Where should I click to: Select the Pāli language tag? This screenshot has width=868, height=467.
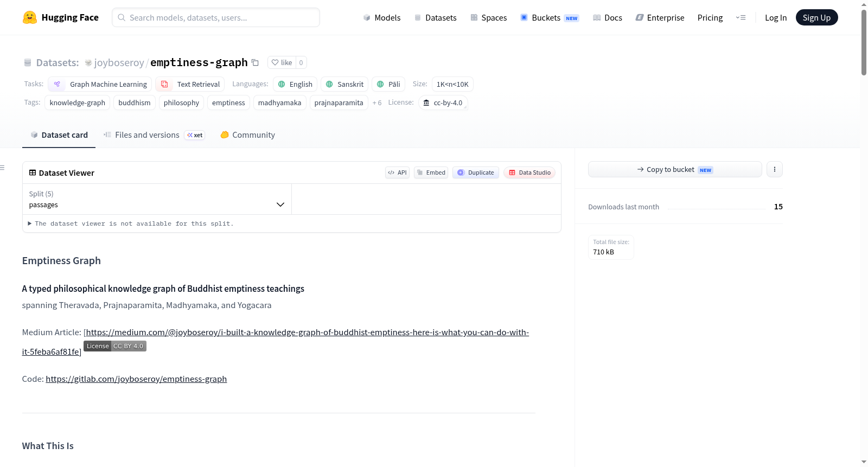point(388,84)
